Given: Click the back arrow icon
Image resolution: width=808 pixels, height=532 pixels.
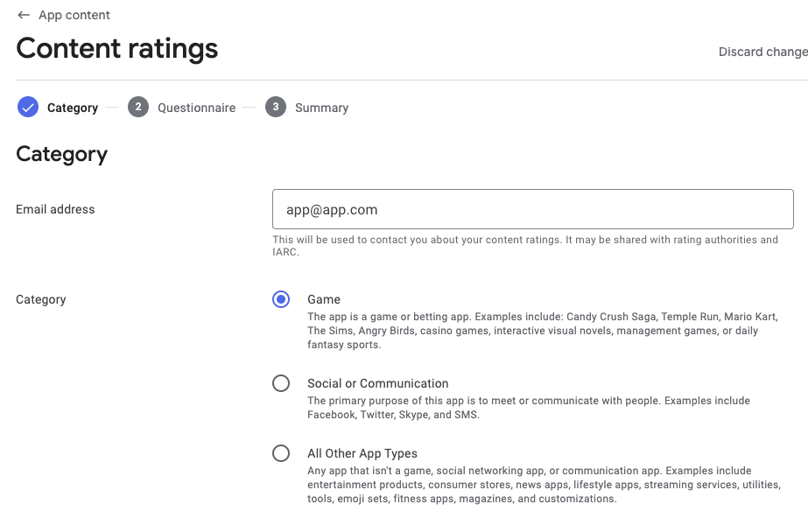Looking at the screenshot, I should tap(24, 15).
